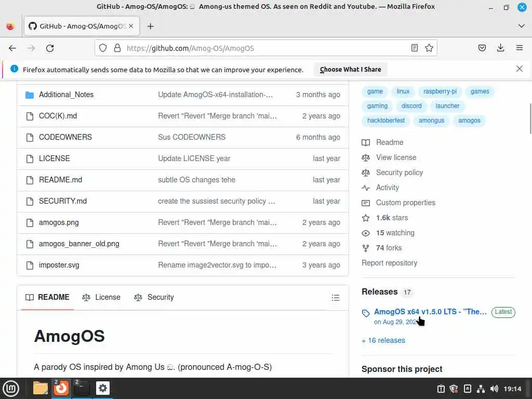Close the GitHub Amog-OS tab
Screen dimensions: 532x399
coord(131,26)
